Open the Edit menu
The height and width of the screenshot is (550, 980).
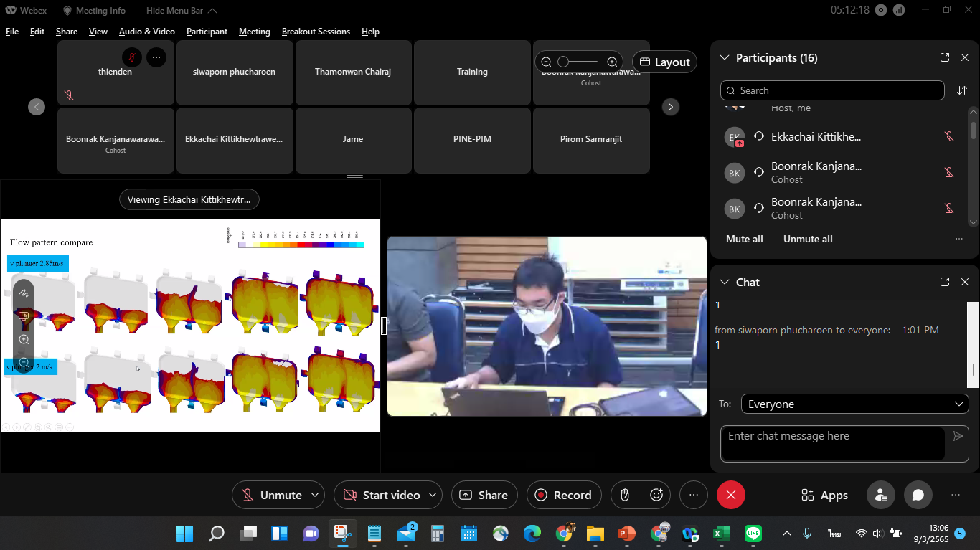[x=37, y=32]
